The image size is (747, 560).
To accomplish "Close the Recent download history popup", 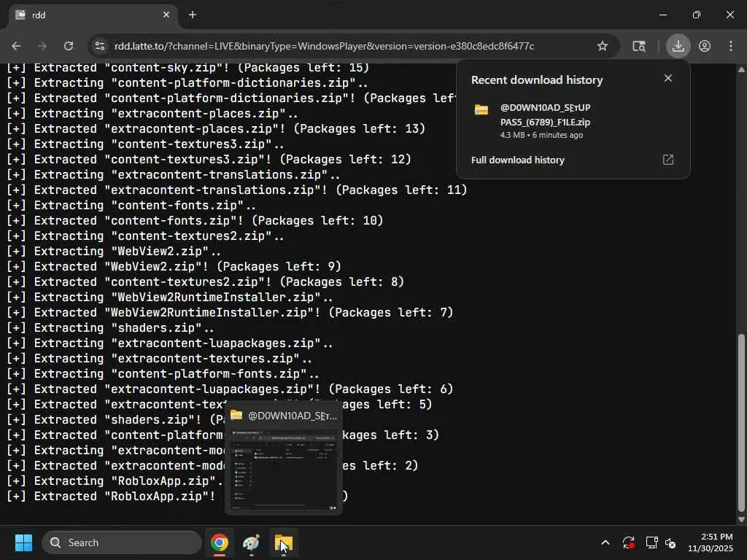I will pyautogui.click(x=668, y=78).
